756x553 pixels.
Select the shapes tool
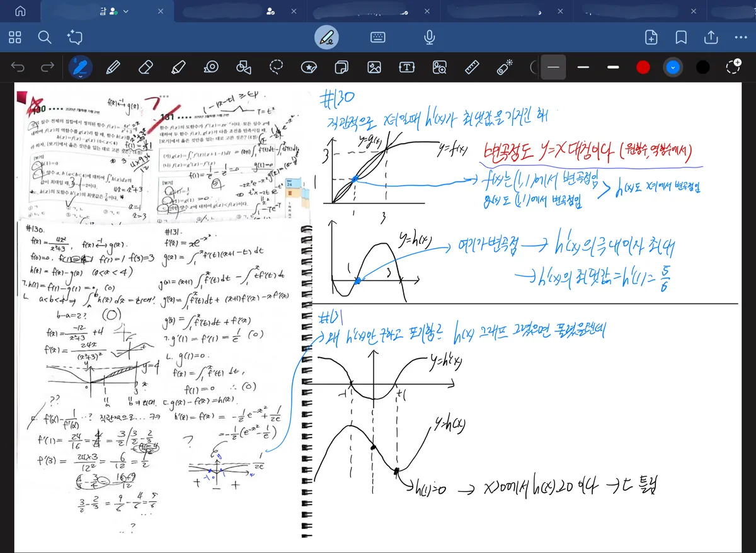click(x=243, y=67)
